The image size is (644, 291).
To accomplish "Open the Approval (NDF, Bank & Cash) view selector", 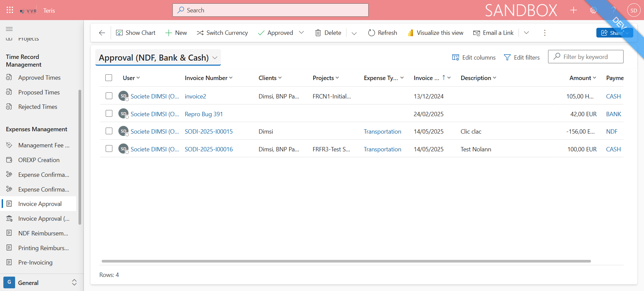I will click(158, 58).
